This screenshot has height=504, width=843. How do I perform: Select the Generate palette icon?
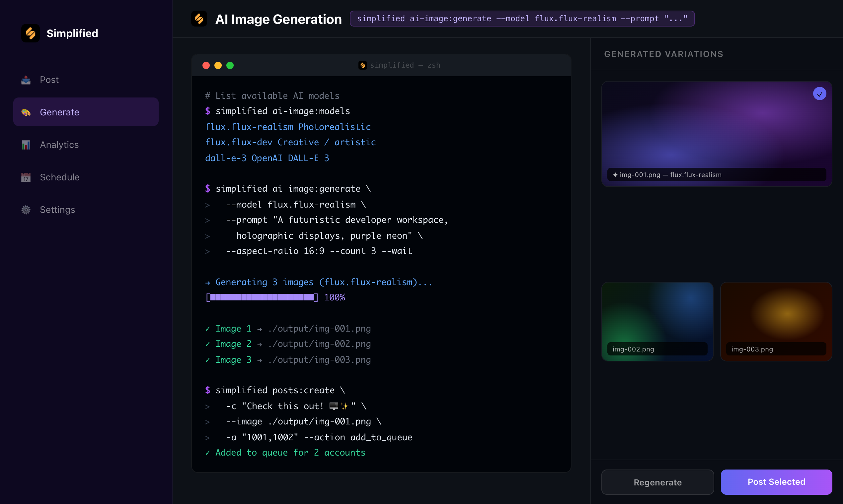[26, 112]
